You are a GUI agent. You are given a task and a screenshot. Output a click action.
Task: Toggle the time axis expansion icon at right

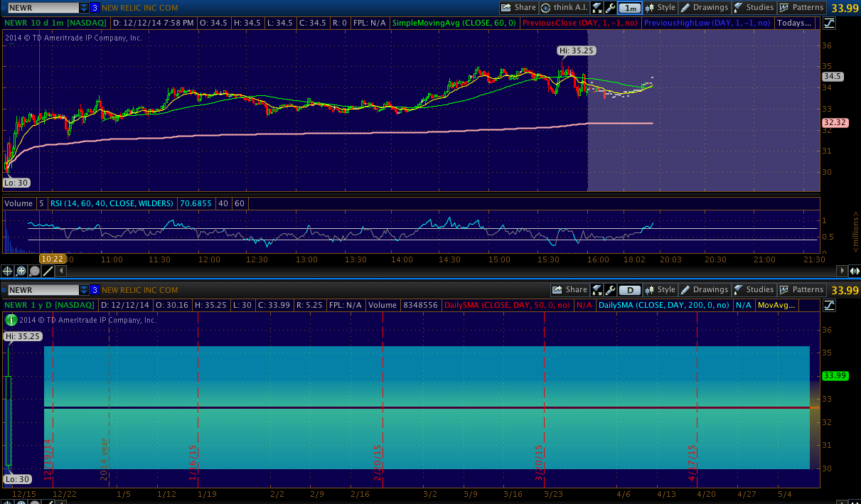coord(855,271)
